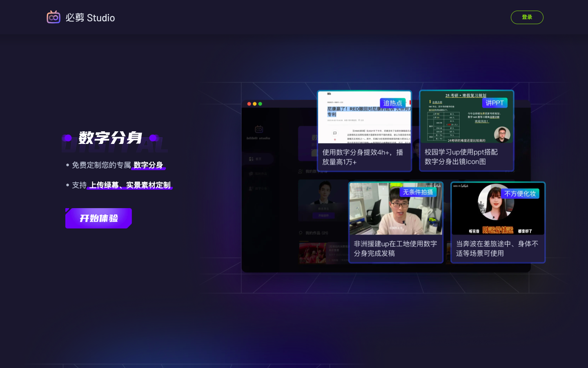Click the round avatar on the 讲PPT card
Image resolution: width=588 pixels, height=368 pixels.
point(502,135)
